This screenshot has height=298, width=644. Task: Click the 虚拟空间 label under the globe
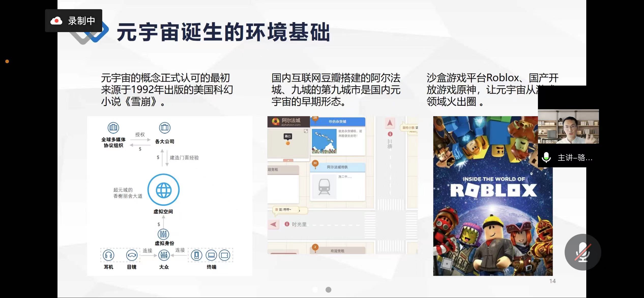click(x=163, y=211)
